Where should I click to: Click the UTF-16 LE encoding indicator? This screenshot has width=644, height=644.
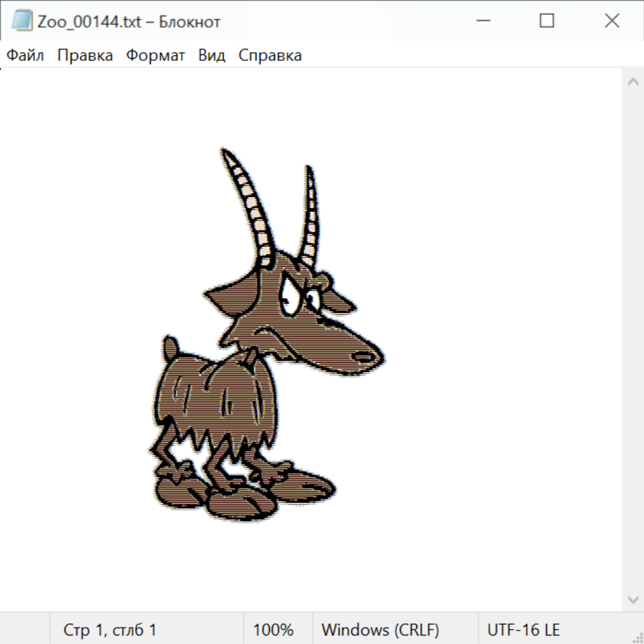(523, 630)
